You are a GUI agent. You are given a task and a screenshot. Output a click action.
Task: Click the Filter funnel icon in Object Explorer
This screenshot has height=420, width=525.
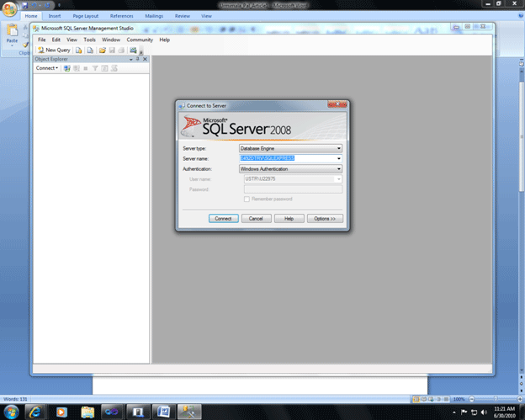pyautogui.click(x=95, y=68)
